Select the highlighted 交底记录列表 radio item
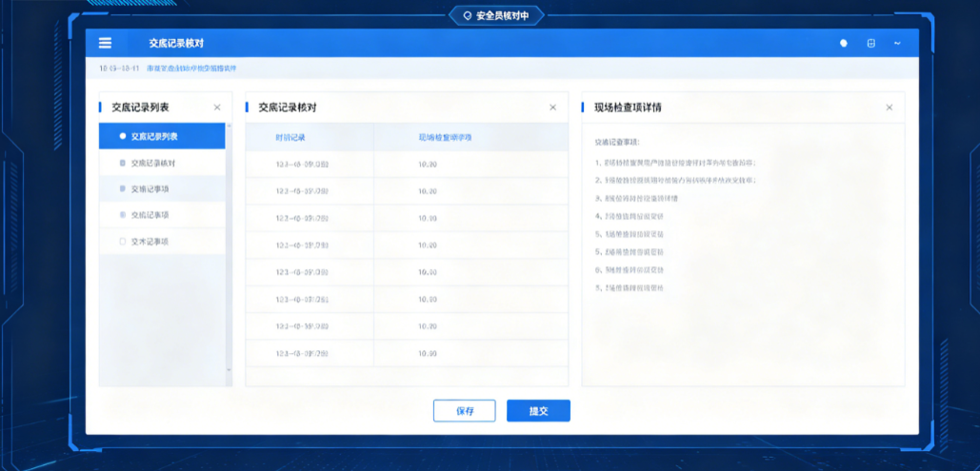Image resolution: width=980 pixels, height=471 pixels. coord(162,136)
